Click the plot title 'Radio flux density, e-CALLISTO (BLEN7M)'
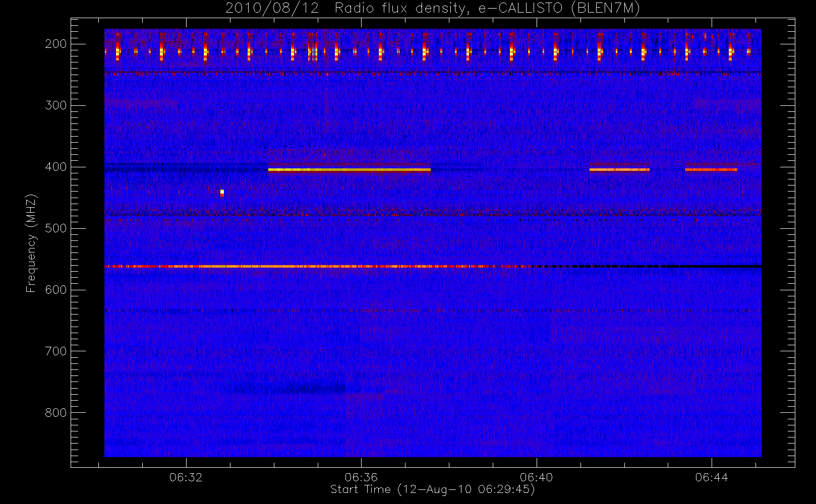The height and width of the screenshot is (504, 816). 487,9
